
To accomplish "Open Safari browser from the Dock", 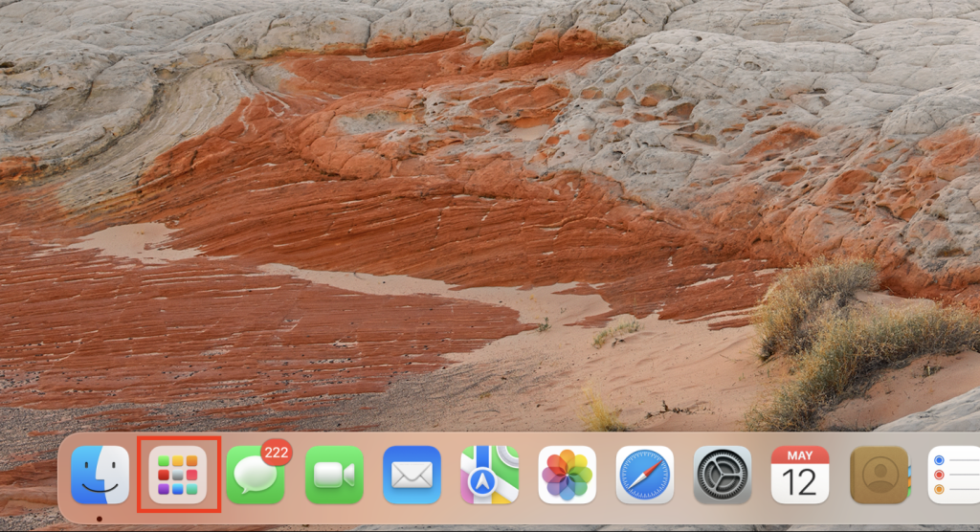I will [x=644, y=475].
